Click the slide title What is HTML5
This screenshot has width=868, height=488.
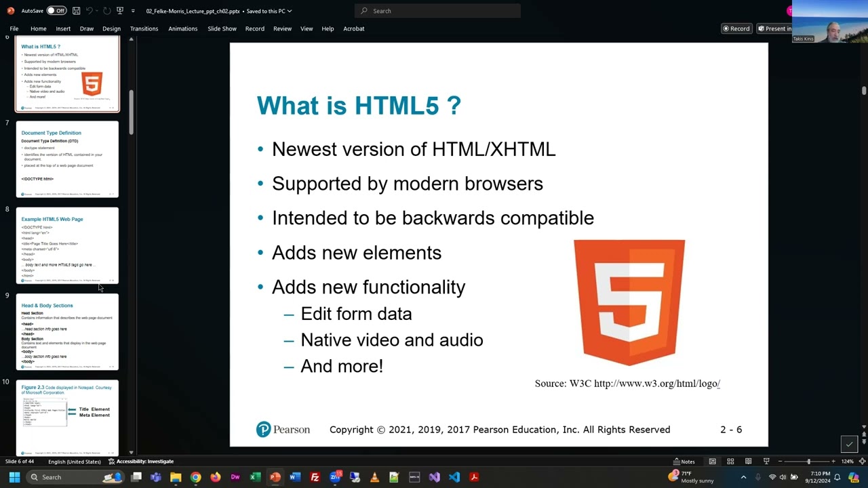tap(359, 106)
